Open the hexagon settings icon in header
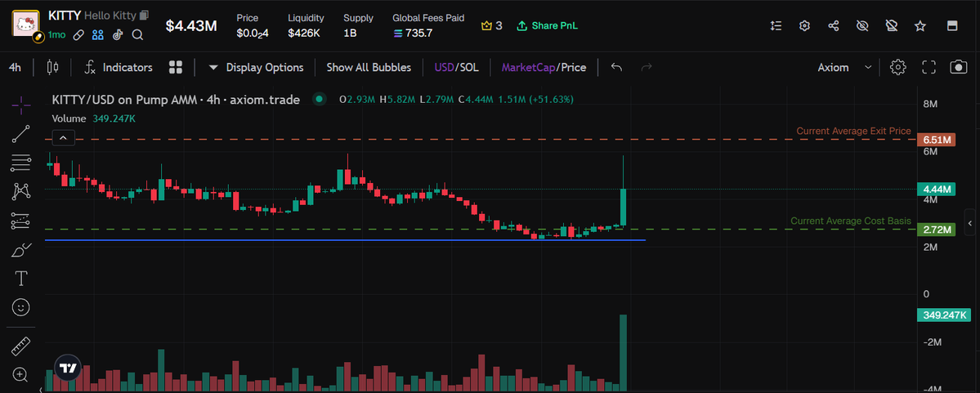The width and height of the screenshot is (980, 393). (x=804, y=25)
